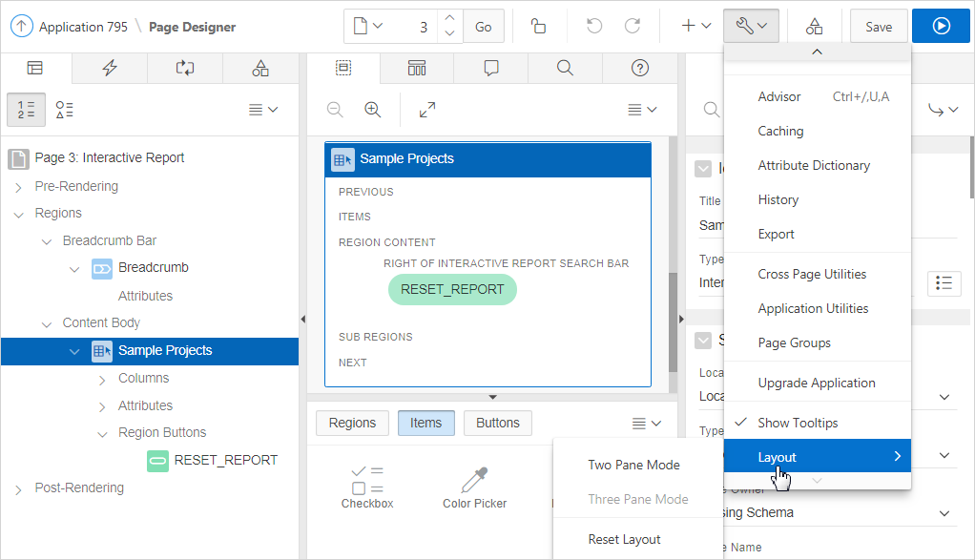Expand the Columns node
Image resolution: width=975 pixels, height=560 pixels.
click(x=102, y=379)
